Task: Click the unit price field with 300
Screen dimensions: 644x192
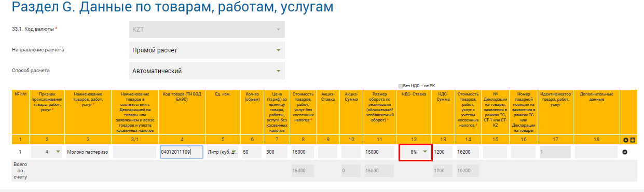Action: (x=276, y=152)
